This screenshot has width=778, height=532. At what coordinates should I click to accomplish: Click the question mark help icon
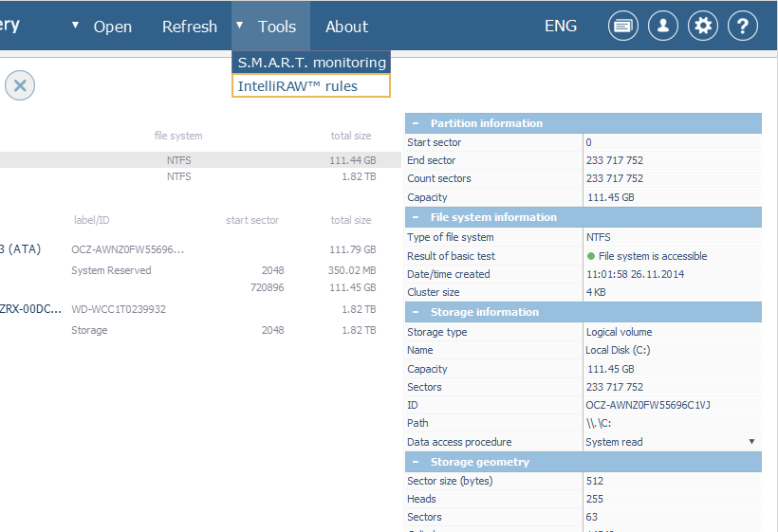[x=743, y=27]
